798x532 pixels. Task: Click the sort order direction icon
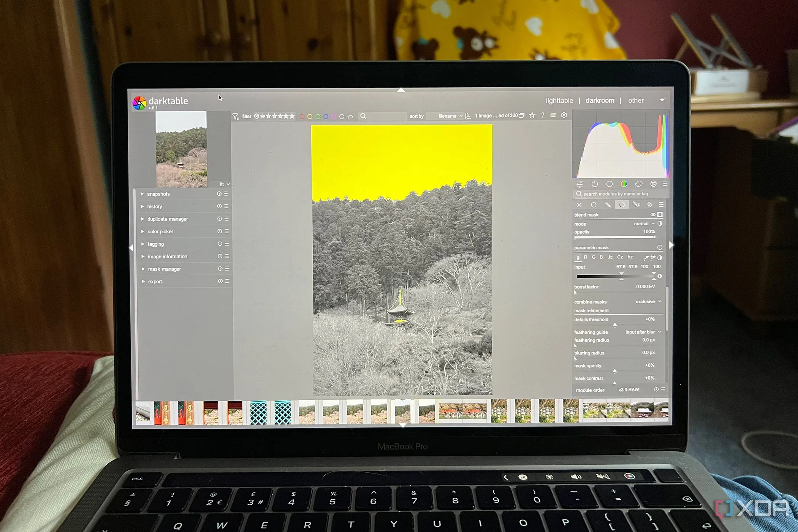(x=468, y=116)
